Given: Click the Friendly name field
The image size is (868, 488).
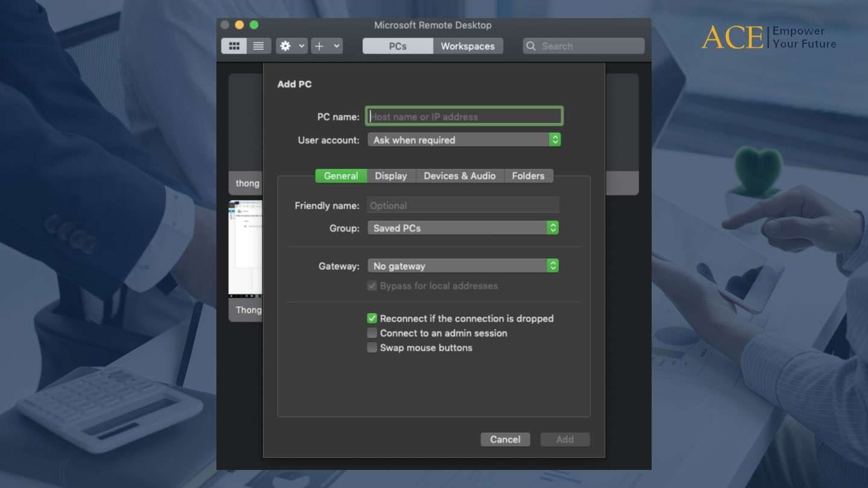Looking at the screenshot, I should tap(463, 205).
